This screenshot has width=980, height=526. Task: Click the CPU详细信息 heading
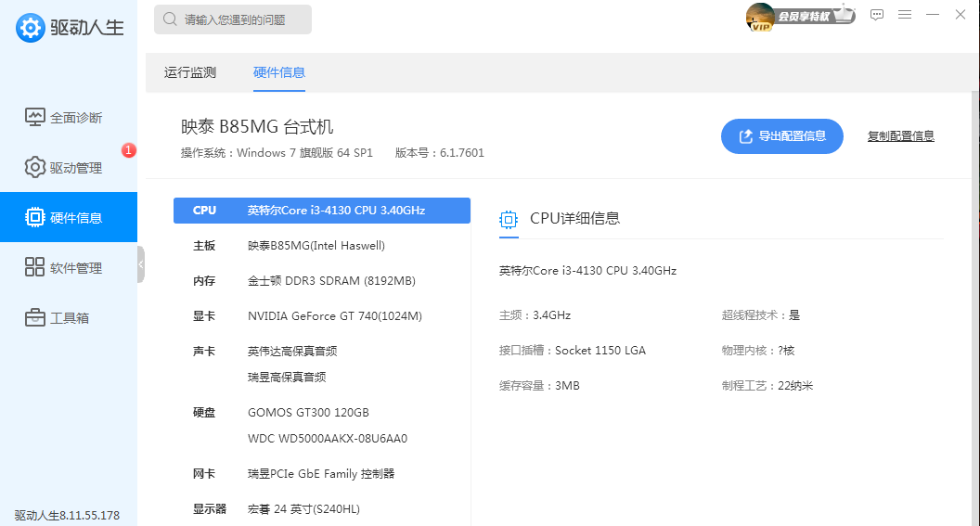(575, 218)
